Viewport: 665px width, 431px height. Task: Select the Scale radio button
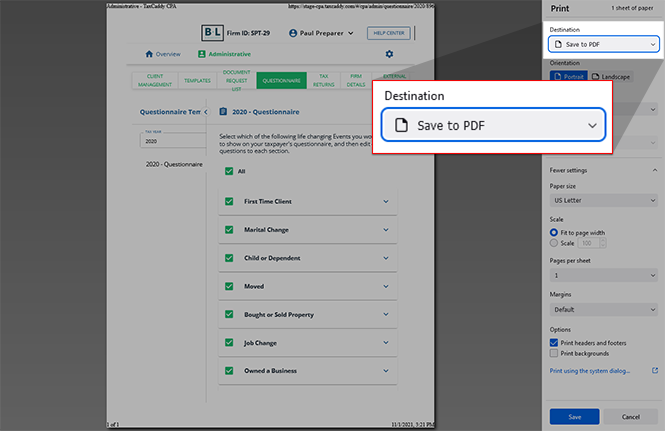coord(553,243)
